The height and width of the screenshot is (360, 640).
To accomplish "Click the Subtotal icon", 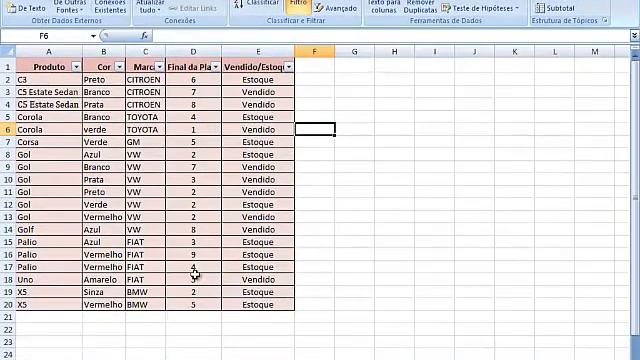I will tap(540, 8).
